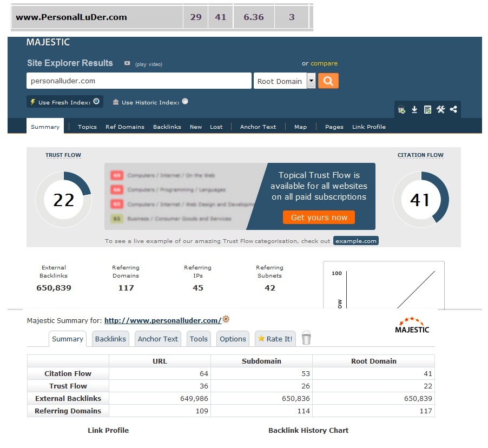Click the Referring Domains value 117
The height and width of the screenshot is (448, 488).
[x=126, y=288]
